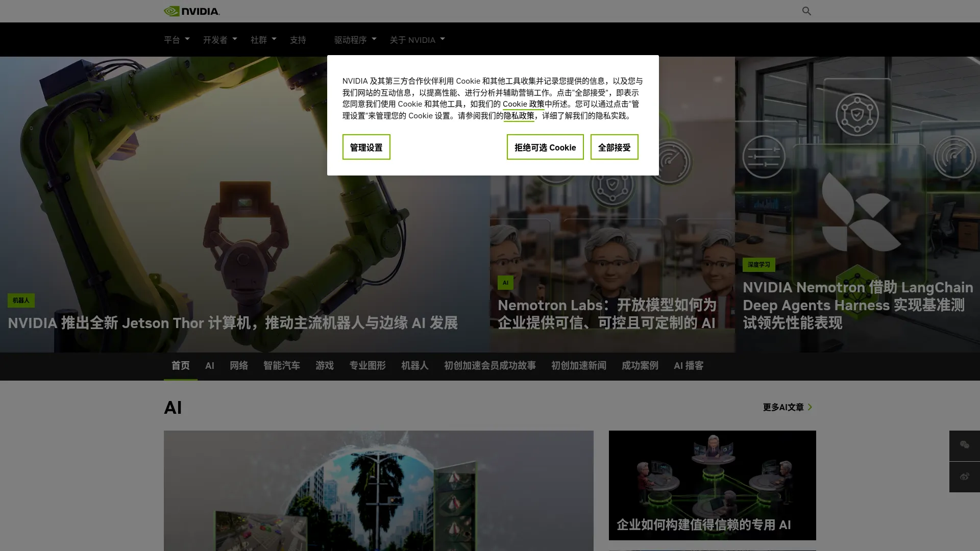Screen dimensions: 980x551
Task: Open the search magnifier icon
Action: click(x=806, y=11)
